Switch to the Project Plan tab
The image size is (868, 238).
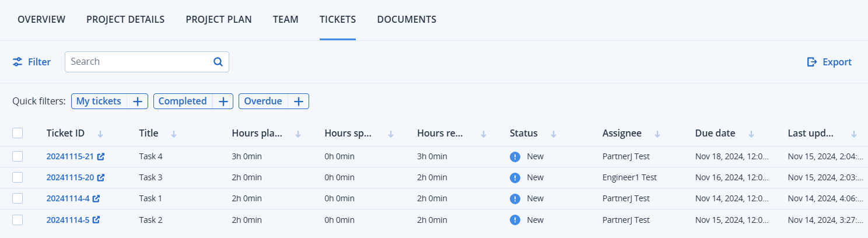click(x=219, y=19)
